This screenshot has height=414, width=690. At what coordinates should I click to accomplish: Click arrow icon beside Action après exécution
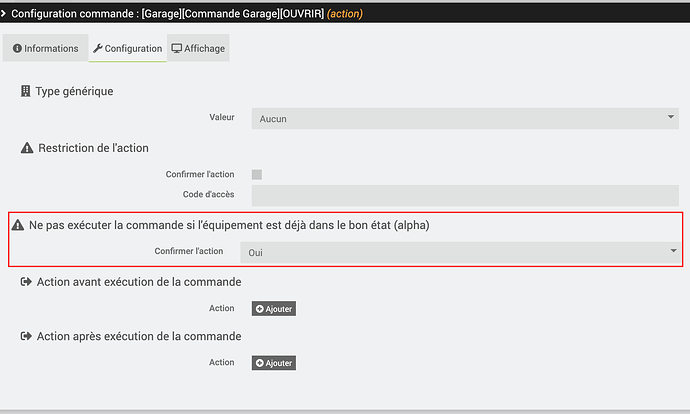[26, 336]
